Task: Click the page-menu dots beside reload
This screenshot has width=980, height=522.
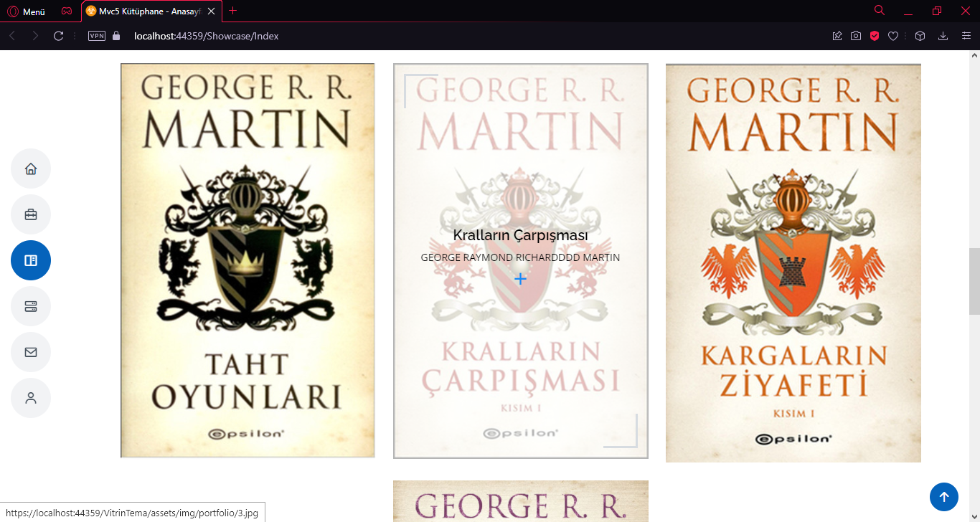Action: pyautogui.click(x=75, y=36)
